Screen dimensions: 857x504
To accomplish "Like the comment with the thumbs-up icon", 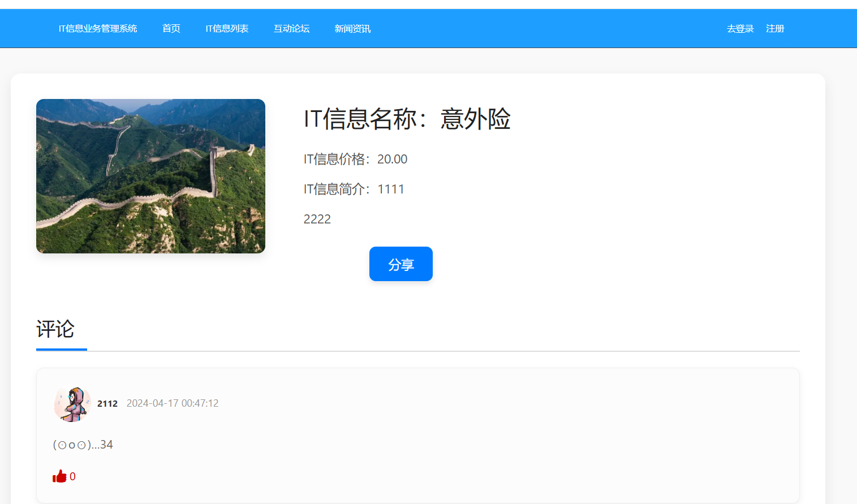I will coord(59,476).
